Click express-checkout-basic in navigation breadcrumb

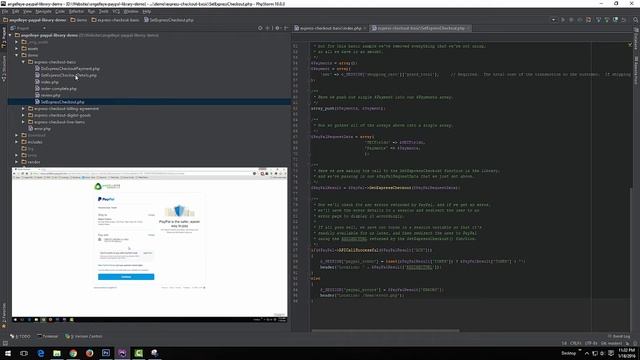coord(116,20)
